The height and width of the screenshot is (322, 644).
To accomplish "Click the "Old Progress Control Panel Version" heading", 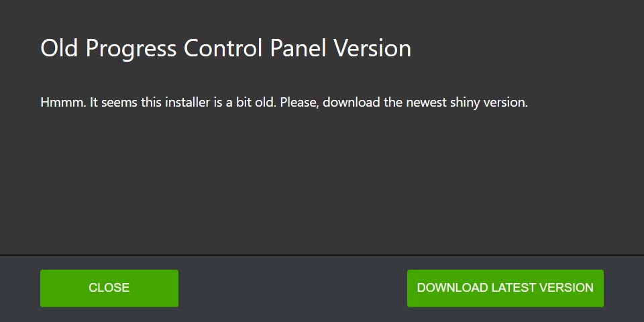I will [x=225, y=49].
